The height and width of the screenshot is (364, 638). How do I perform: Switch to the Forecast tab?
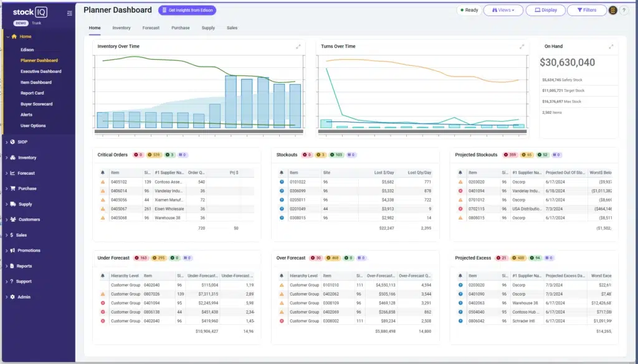[151, 28]
